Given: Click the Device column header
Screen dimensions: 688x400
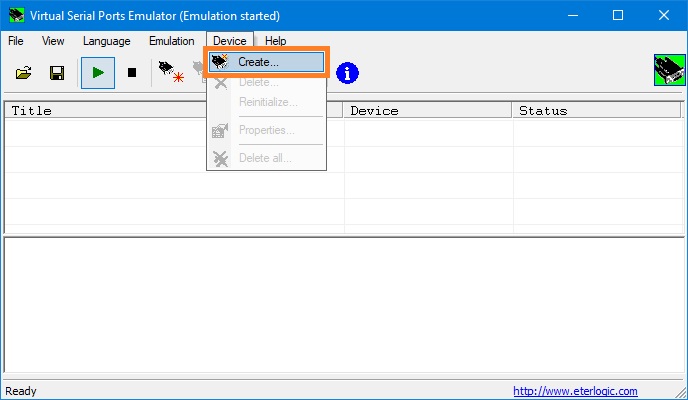Looking at the screenshot, I should coord(428,111).
